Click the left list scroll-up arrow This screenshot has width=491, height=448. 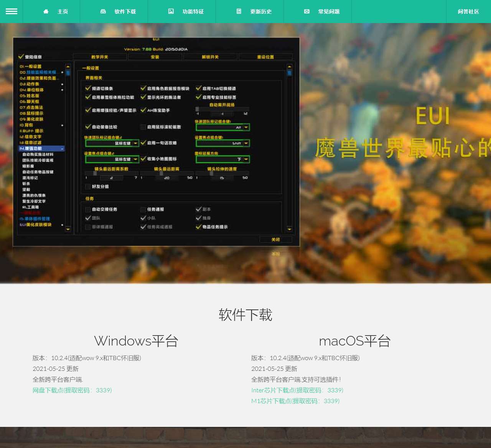tap(68, 66)
